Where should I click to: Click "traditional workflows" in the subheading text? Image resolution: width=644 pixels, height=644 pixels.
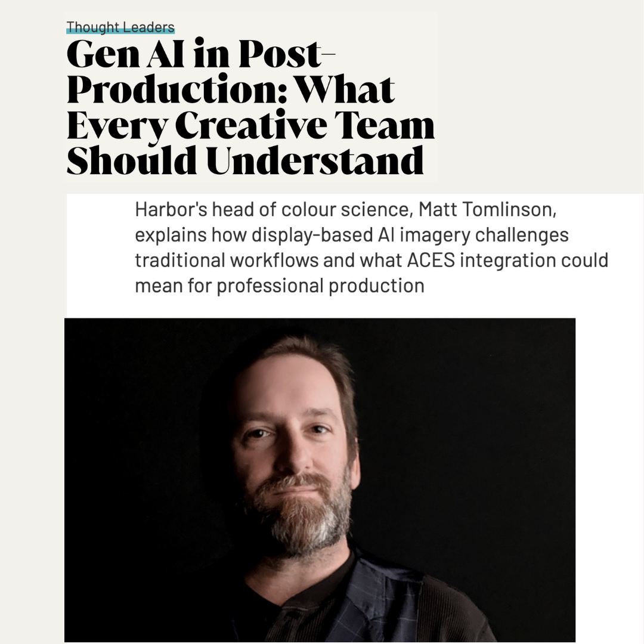click(227, 261)
